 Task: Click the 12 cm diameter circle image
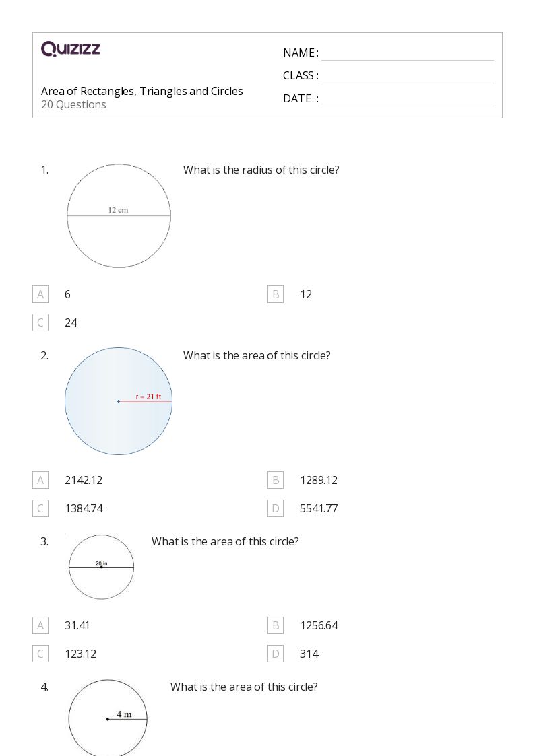(119, 215)
